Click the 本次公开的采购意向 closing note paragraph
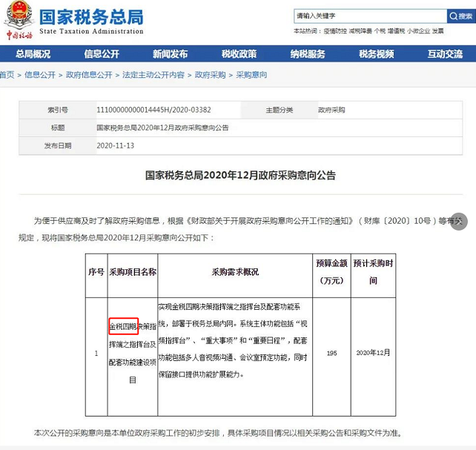The image size is (476, 450). point(218,433)
